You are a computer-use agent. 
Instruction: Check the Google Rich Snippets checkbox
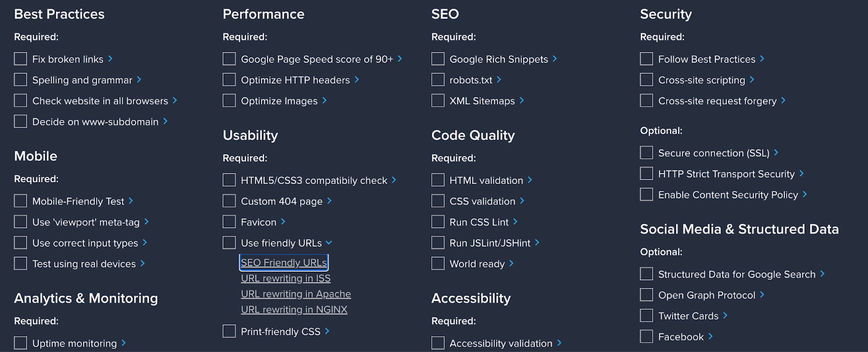[438, 59]
